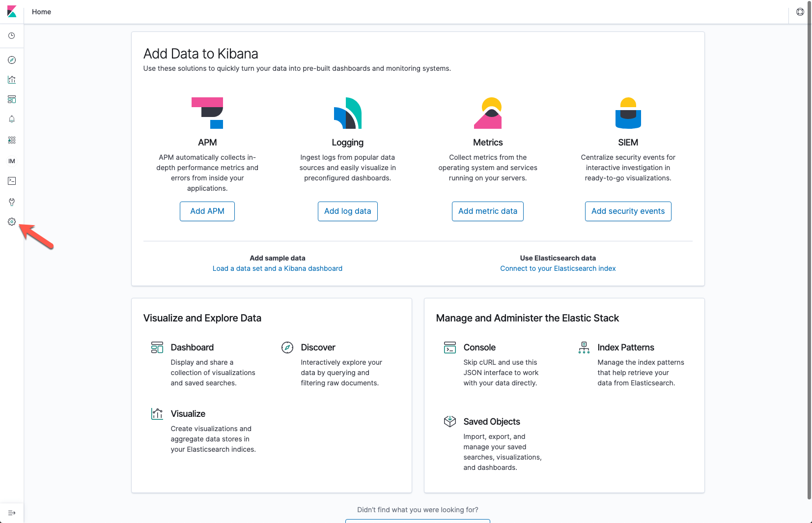
Task: Click the Add security events button
Action: tap(628, 211)
